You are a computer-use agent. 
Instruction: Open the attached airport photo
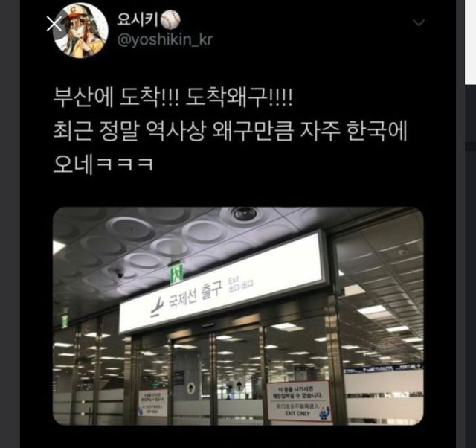[x=238, y=316]
